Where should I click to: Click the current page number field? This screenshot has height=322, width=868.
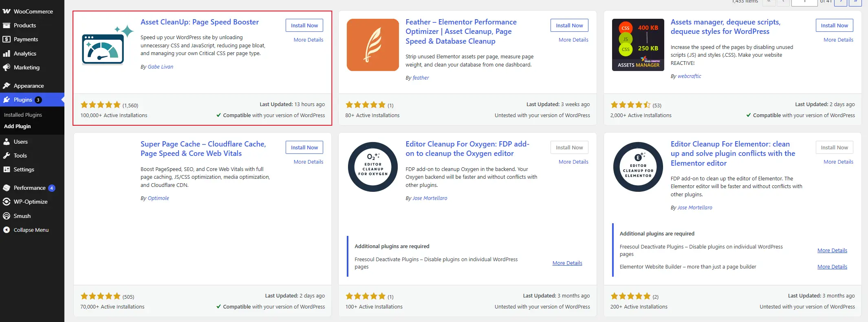[804, 2]
